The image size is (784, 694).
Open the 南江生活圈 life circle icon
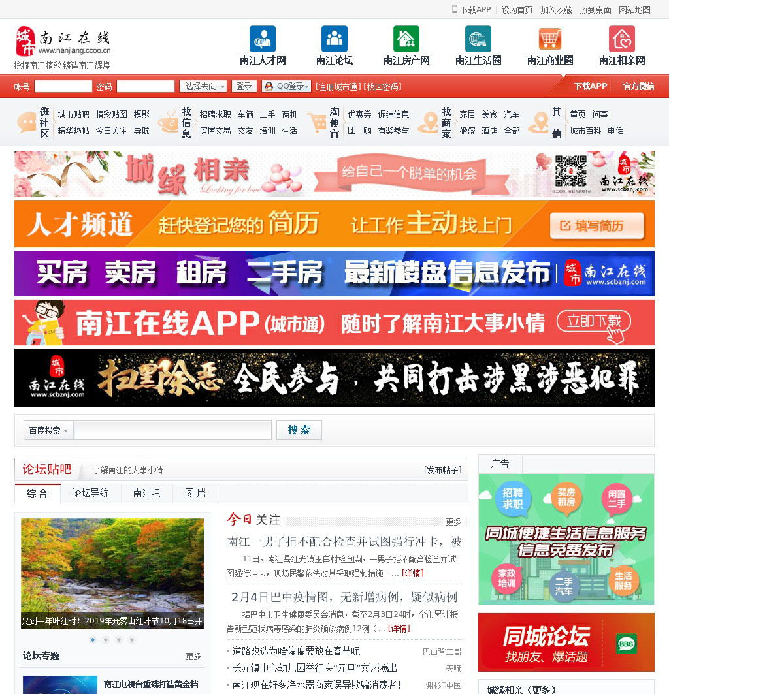pos(478,39)
